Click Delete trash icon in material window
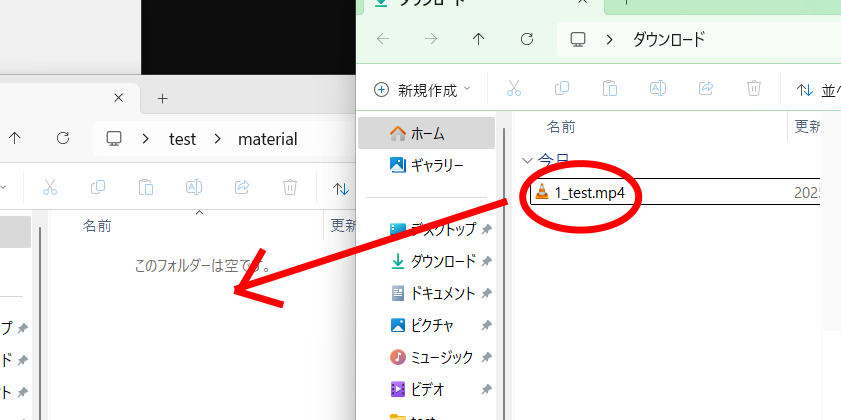 290,187
